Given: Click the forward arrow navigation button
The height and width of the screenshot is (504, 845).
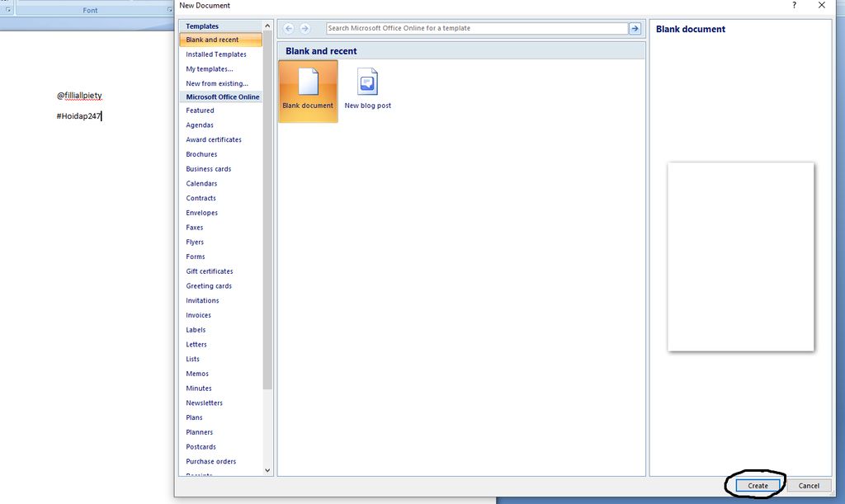Looking at the screenshot, I should 305,28.
